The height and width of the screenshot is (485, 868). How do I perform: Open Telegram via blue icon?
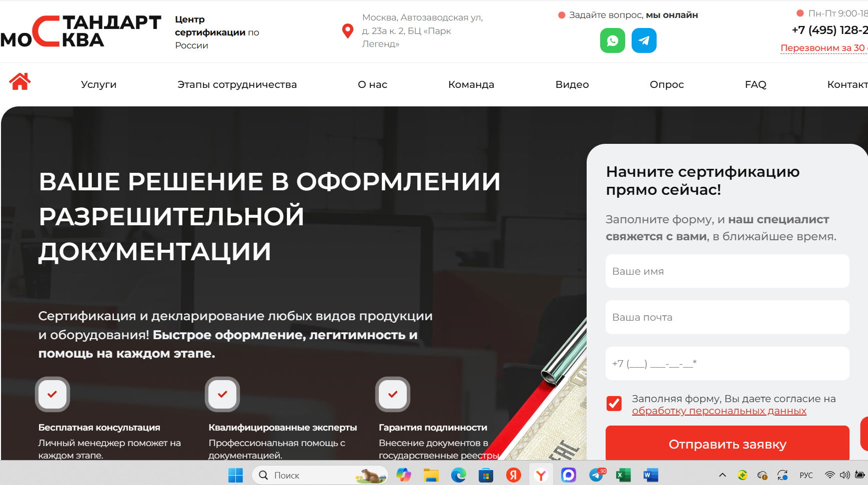tap(644, 40)
